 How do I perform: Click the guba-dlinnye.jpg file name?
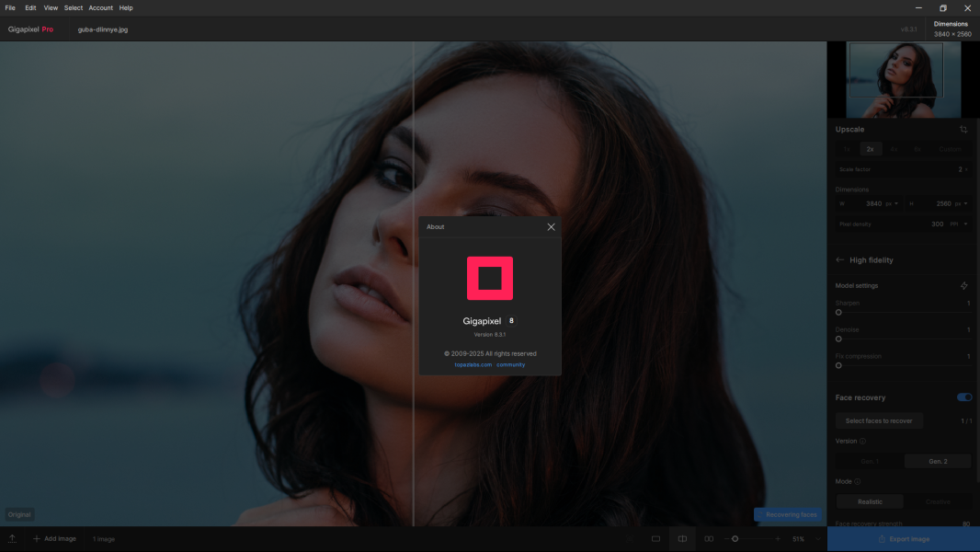pos(102,29)
